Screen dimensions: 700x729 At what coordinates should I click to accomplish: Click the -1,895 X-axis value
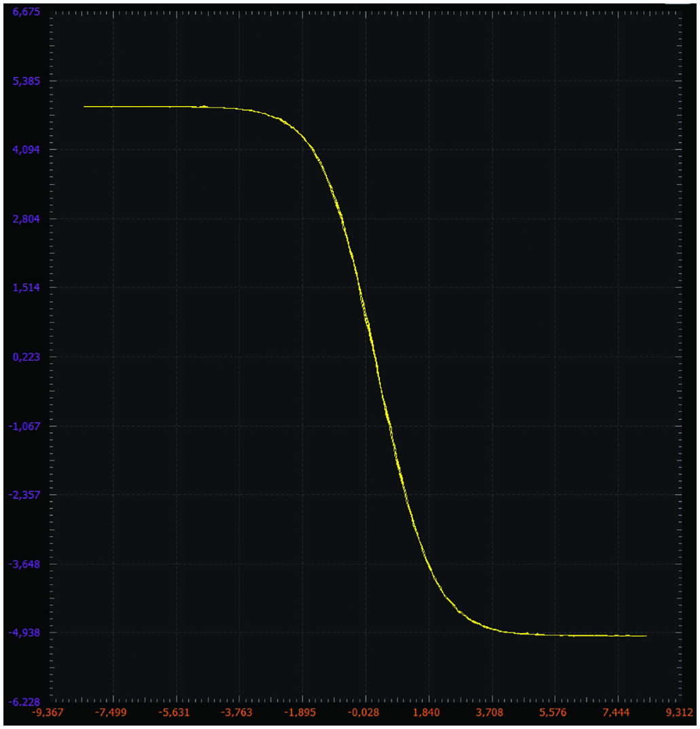[x=302, y=713]
